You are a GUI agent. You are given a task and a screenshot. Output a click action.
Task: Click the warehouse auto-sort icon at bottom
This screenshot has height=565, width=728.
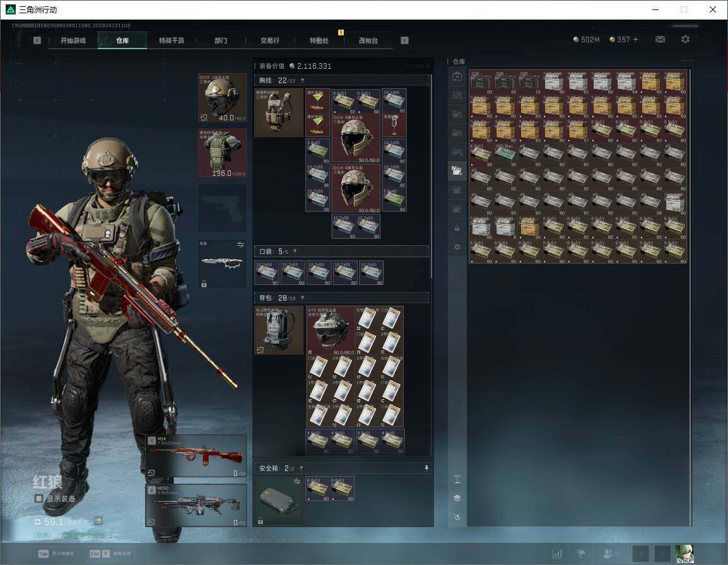[457, 516]
